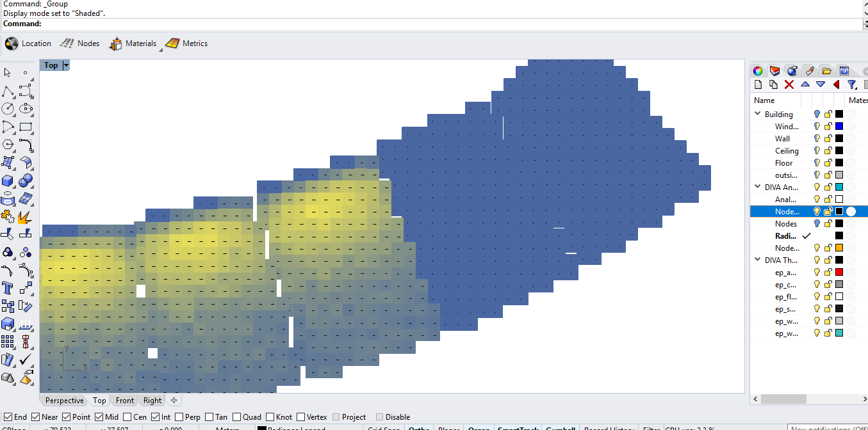Move layer up with blue up arrow

click(x=805, y=84)
